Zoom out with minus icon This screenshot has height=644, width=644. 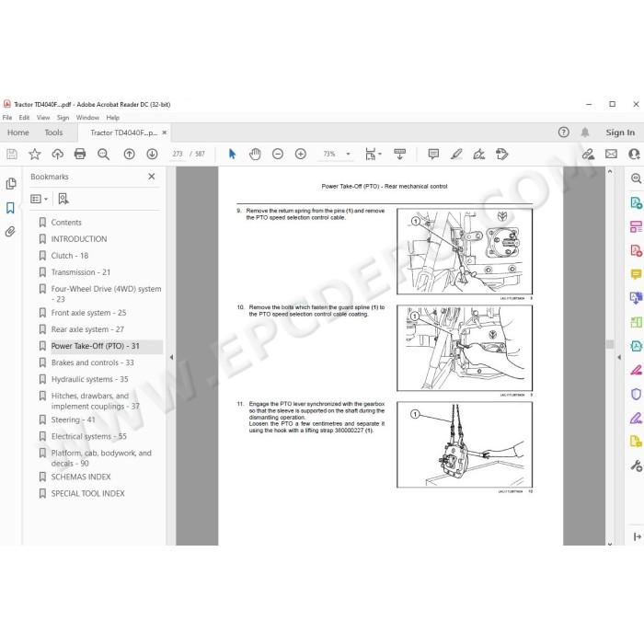[x=278, y=154]
